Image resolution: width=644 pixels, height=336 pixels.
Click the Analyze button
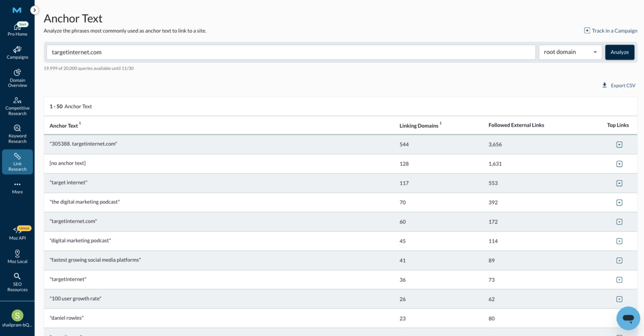619,52
